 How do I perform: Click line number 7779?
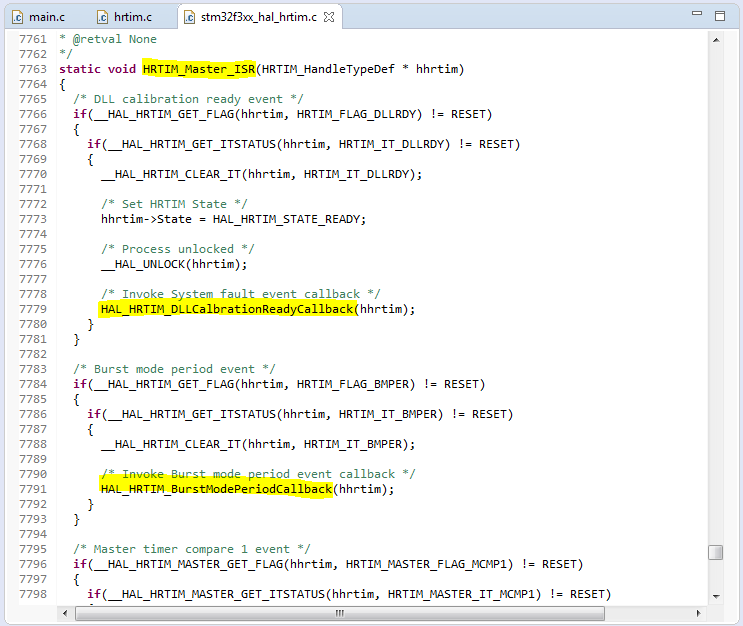(x=33, y=309)
